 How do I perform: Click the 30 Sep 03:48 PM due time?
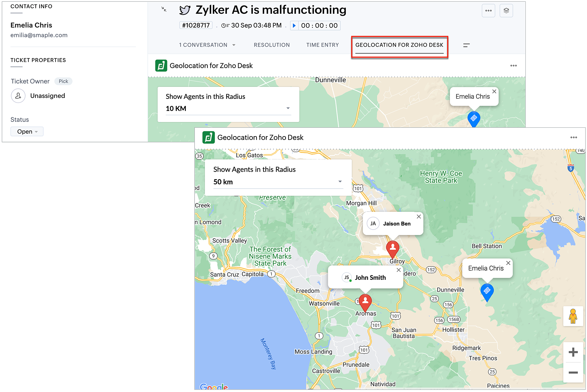[257, 26]
